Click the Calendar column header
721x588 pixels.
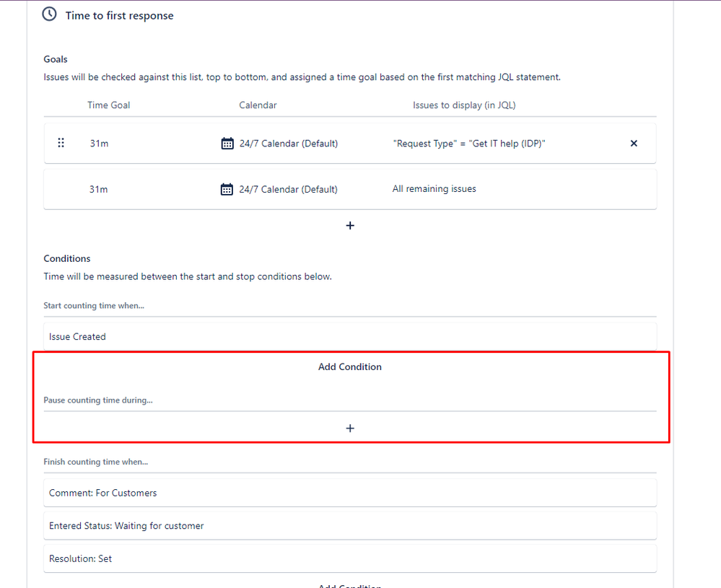coord(258,105)
